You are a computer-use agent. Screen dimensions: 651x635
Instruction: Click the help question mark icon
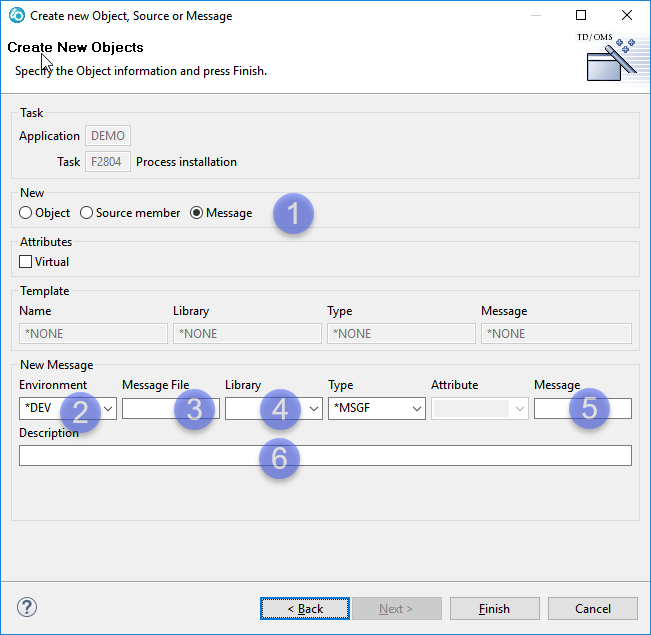click(x=27, y=608)
